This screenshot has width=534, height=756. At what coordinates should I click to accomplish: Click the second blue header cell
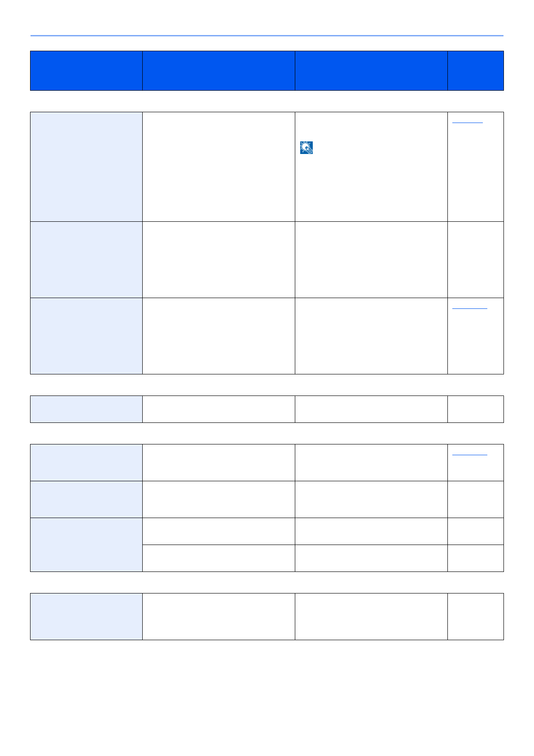[219, 70]
